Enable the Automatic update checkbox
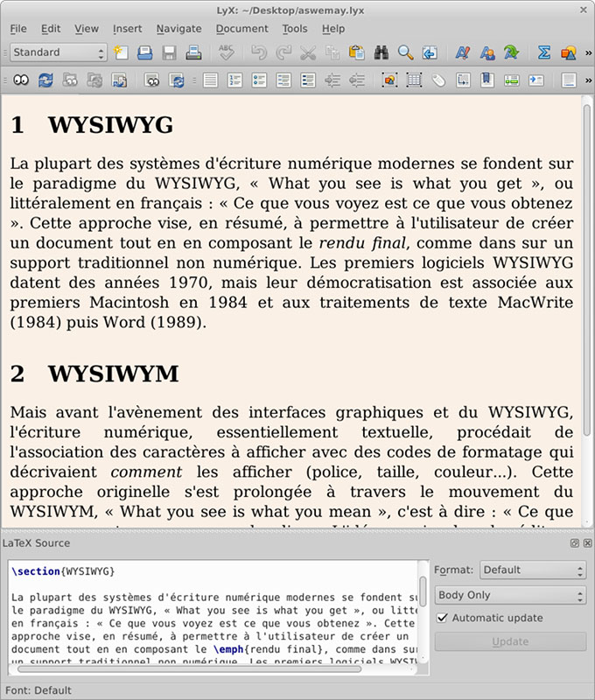The width and height of the screenshot is (595, 700). (442, 618)
